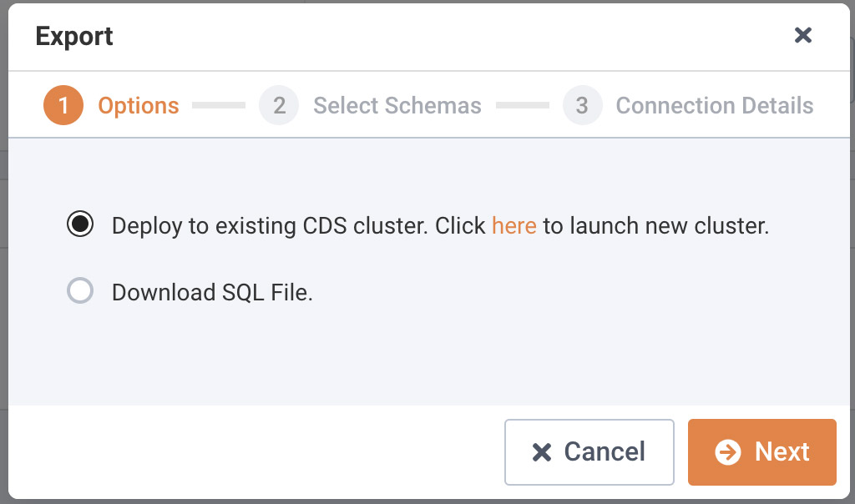Viewport: 855px width, 504px height.
Task: Choose the Download SQL File radio button
Action: pyautogui.click(x=80, y=292)
